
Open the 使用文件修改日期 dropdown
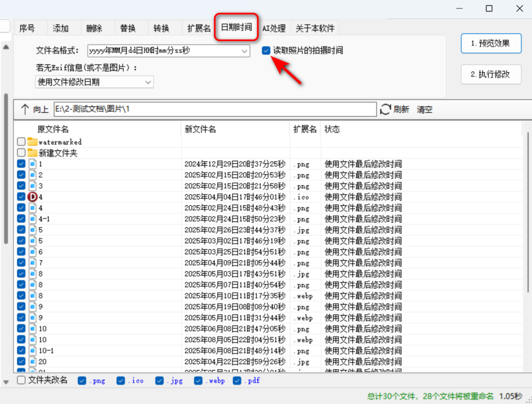148,82
